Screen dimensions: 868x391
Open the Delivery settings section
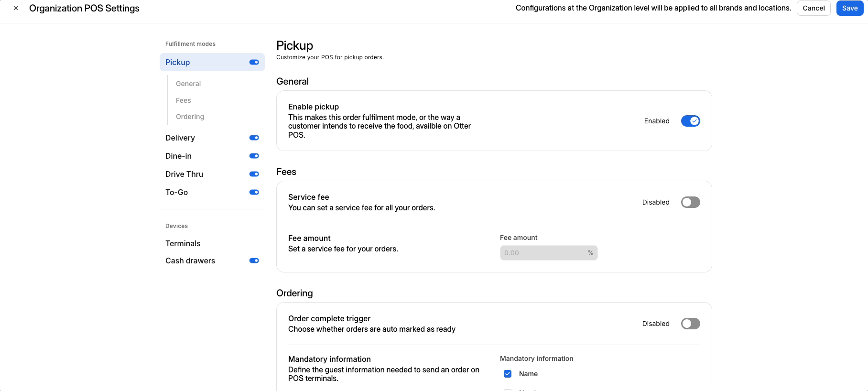[x=180, y=138]
